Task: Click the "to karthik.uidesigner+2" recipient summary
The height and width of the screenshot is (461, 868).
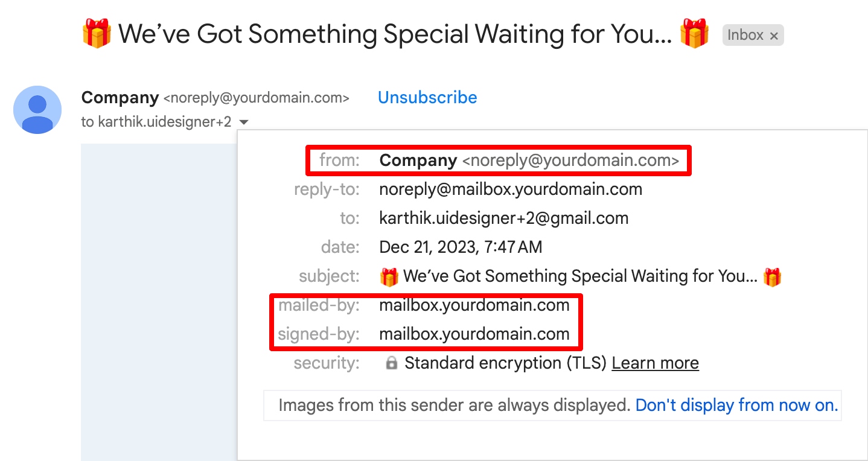Action: click(x=156, y=122)
